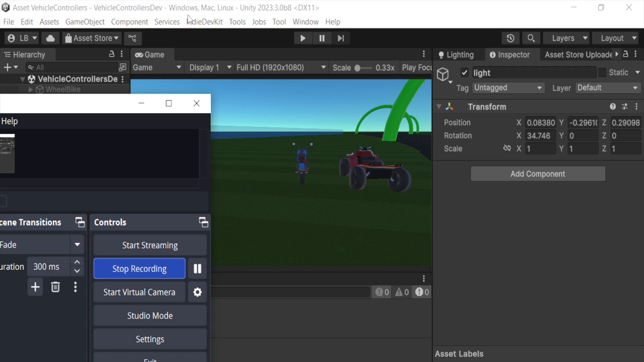Screen dimensions: 644x362
Task: Click Stop Recording in OBS
Action: click(x=140, y=269)
